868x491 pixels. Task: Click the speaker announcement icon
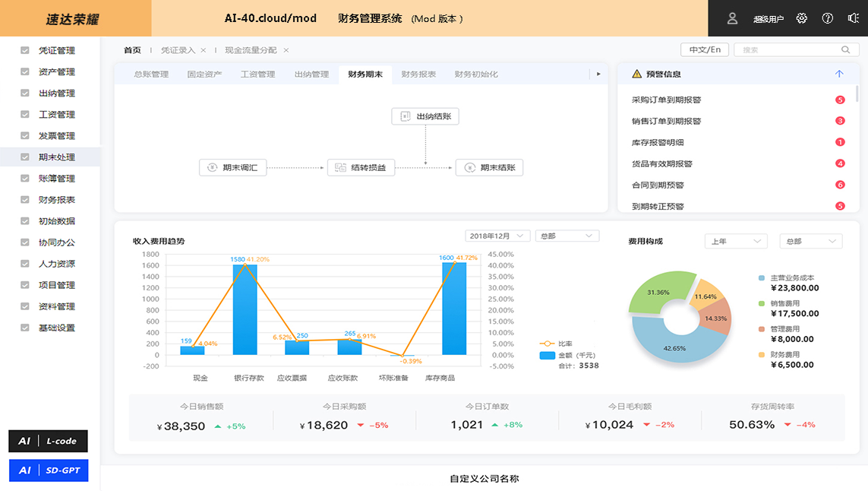[853, 18]
